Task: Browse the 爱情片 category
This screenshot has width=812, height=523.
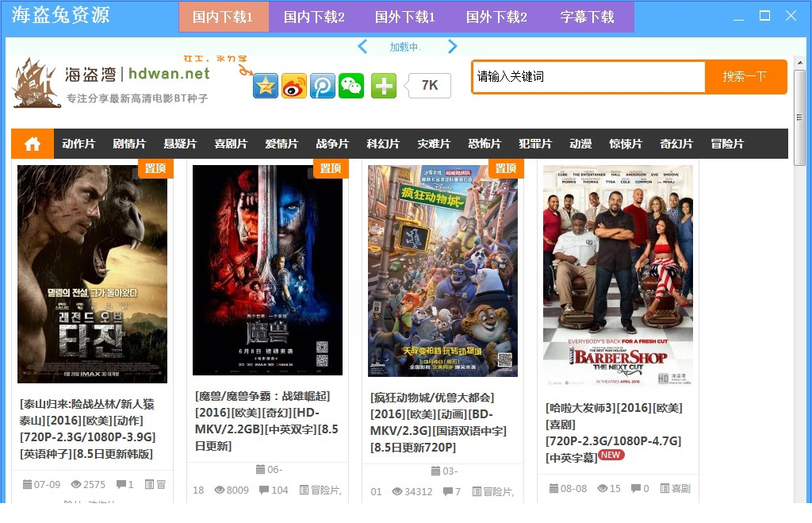Action: click(282, 144)
